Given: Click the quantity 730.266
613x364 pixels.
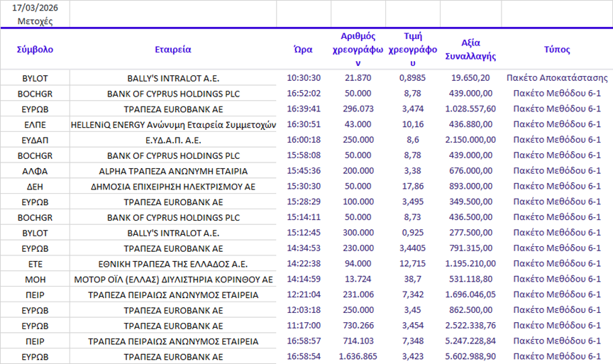Looking at the screenshot, I should 358,325.
